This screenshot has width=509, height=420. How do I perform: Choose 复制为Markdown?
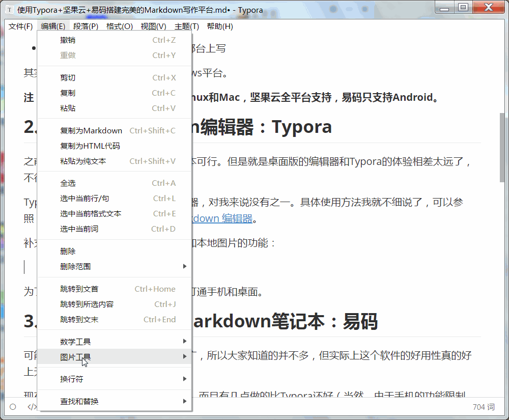click(115, 130)
